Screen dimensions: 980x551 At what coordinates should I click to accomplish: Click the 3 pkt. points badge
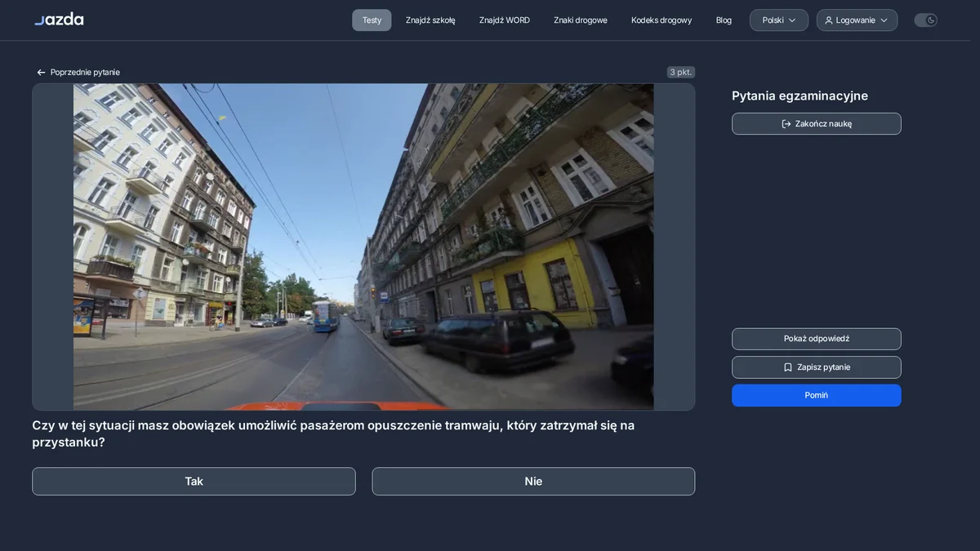pos(681,72)
